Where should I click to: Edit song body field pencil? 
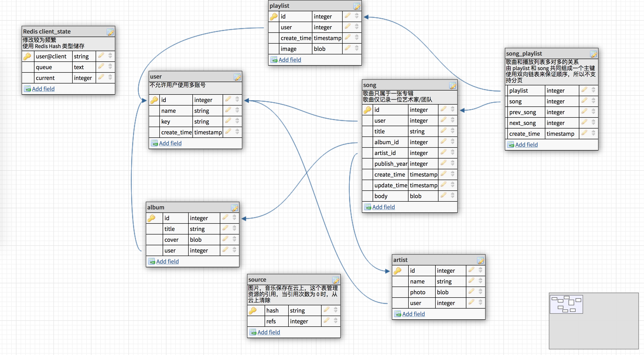click(x=443, y=195)
